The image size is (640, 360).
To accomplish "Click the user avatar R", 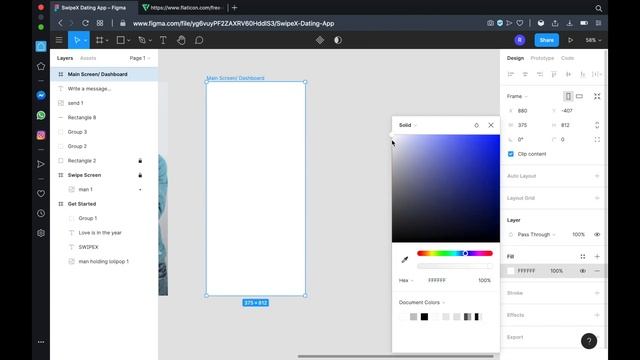I will point(520,40).
